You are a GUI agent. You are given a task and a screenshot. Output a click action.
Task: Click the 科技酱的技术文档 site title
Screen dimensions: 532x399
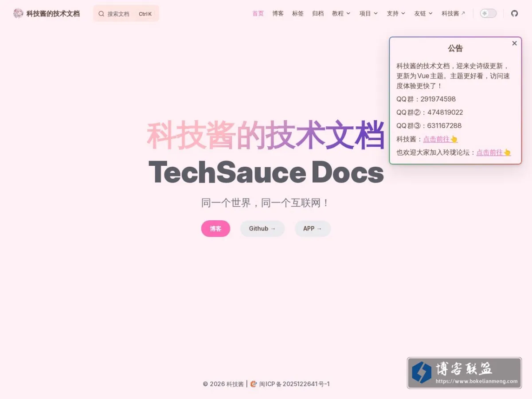[x=53, y=13]
